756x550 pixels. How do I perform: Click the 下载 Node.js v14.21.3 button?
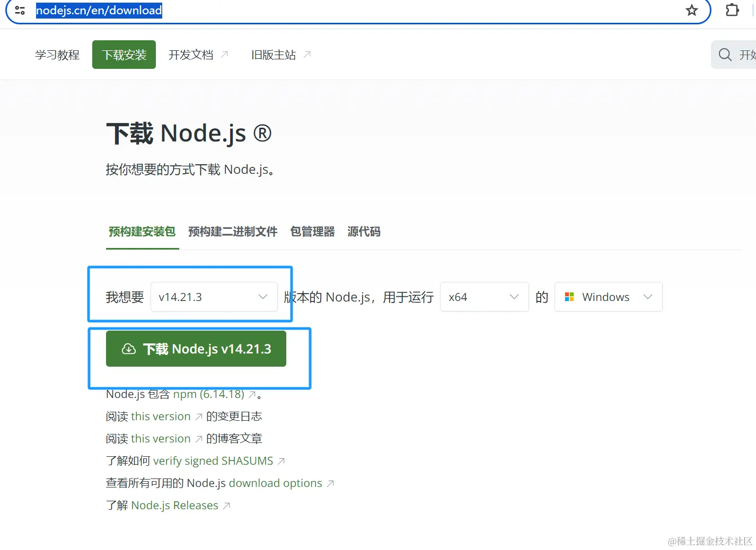[196, 349]
